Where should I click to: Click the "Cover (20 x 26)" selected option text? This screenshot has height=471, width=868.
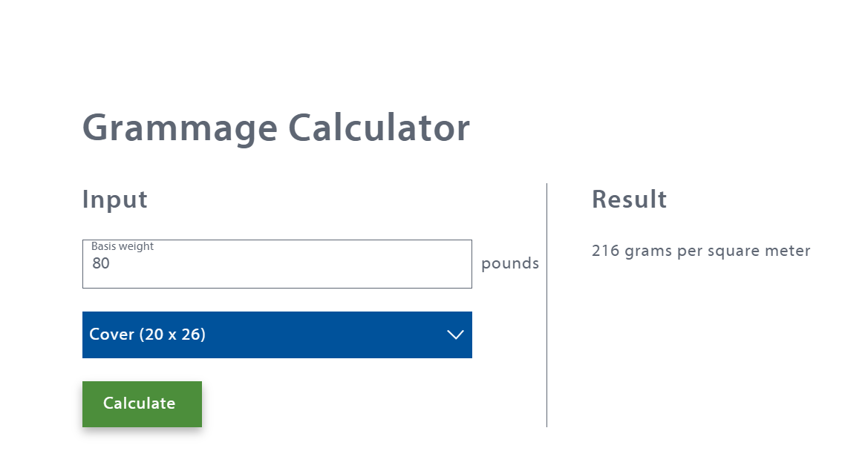(147, 335)
